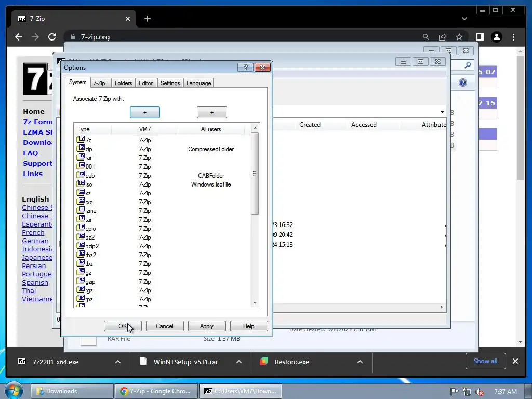Click the plus button above VM7 column
This screenshot has width=532, height=399.
[145, 112]
